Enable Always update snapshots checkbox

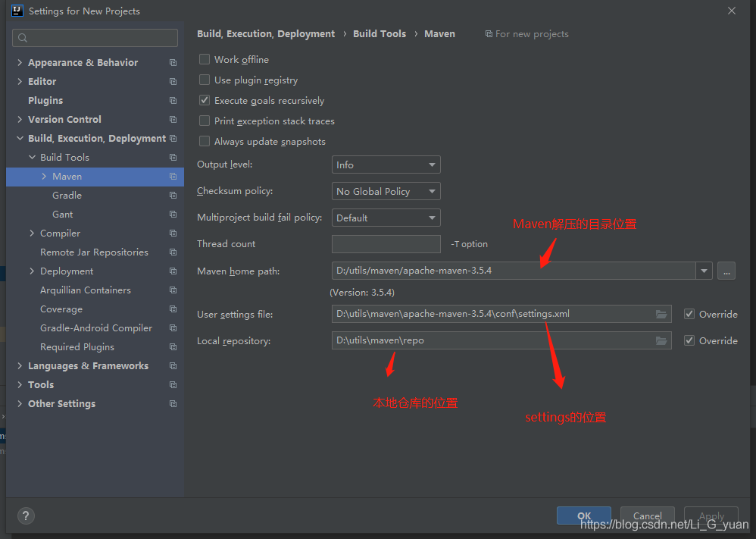coord(205,141)
